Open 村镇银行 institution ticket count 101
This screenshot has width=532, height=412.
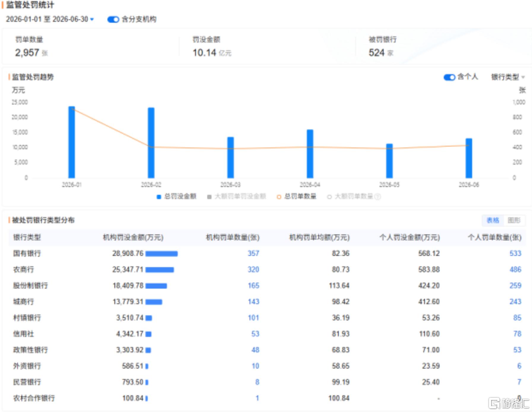253,318
